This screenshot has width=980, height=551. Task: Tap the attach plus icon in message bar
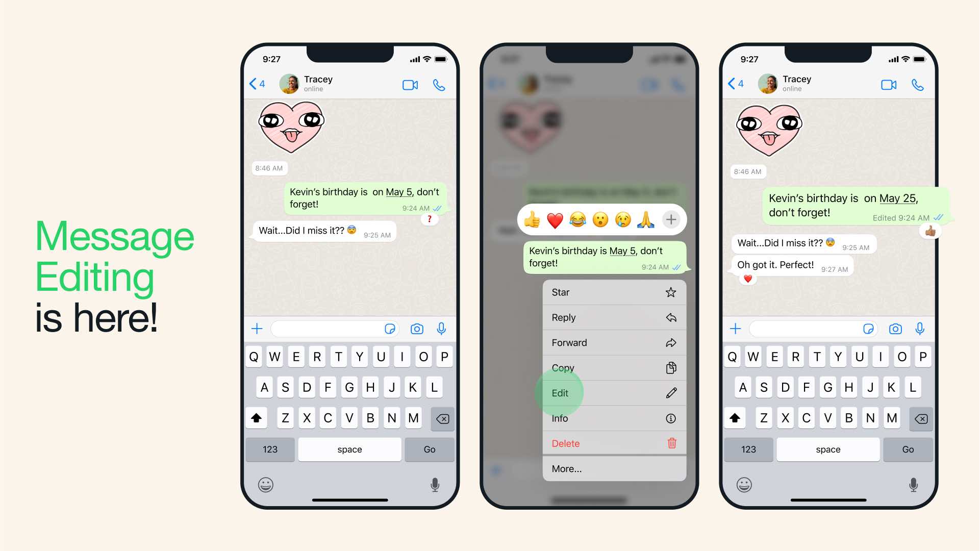(x=257, y=329)
